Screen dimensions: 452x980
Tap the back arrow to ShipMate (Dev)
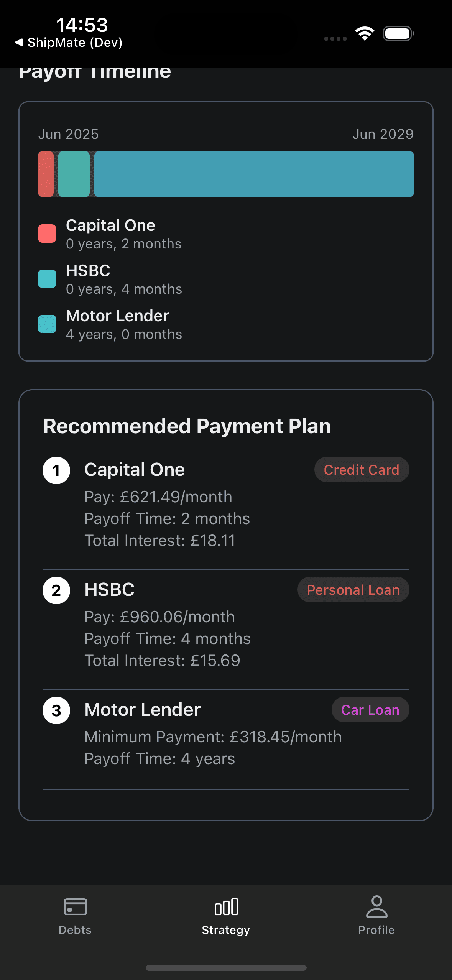click(19, 42)
